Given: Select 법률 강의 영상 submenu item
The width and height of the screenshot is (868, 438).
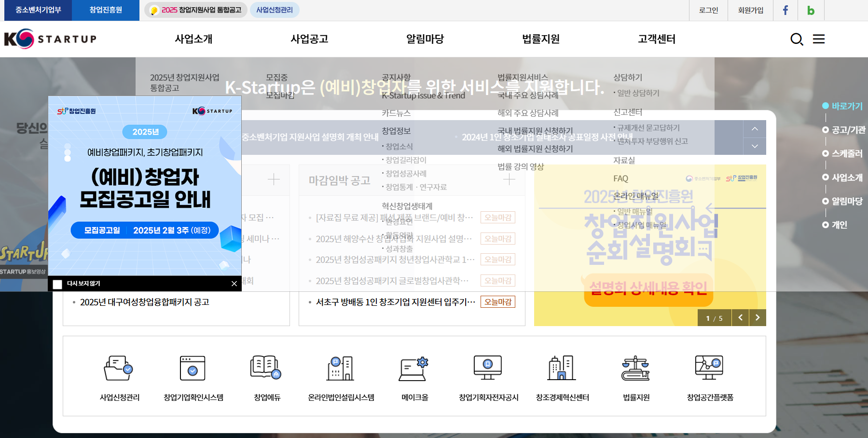Looking at the screenshot, I should pyautogui.click(x=521, y=166).
